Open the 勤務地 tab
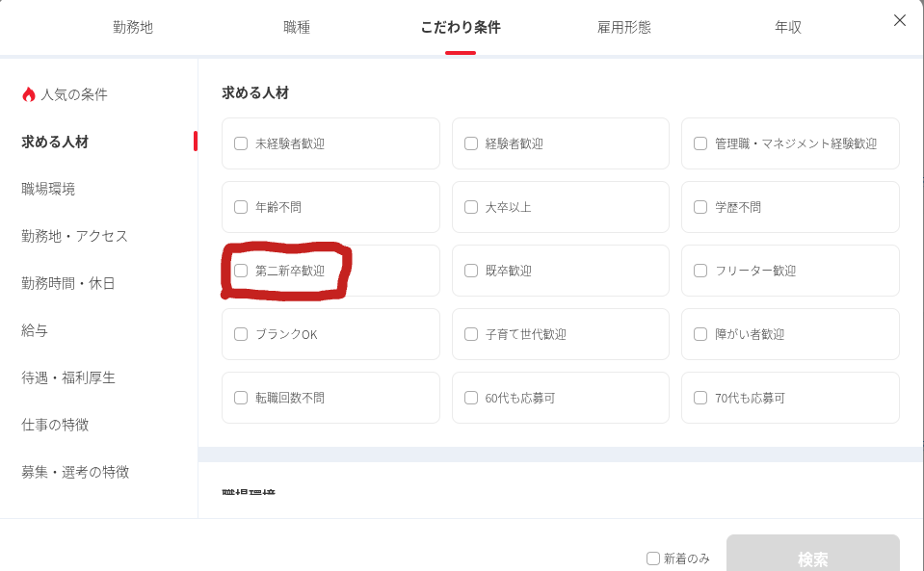The width and height of the screenshot is (924, 571). [133, 27]
